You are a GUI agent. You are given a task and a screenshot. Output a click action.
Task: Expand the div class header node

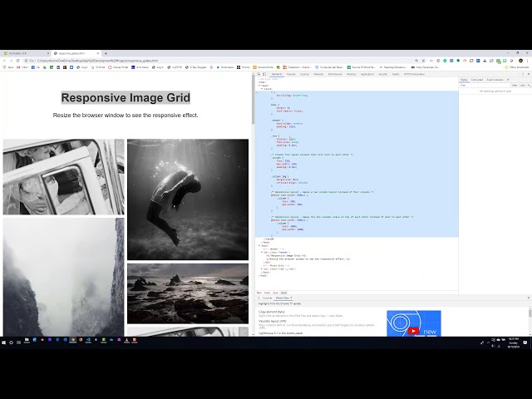point(262,253)
